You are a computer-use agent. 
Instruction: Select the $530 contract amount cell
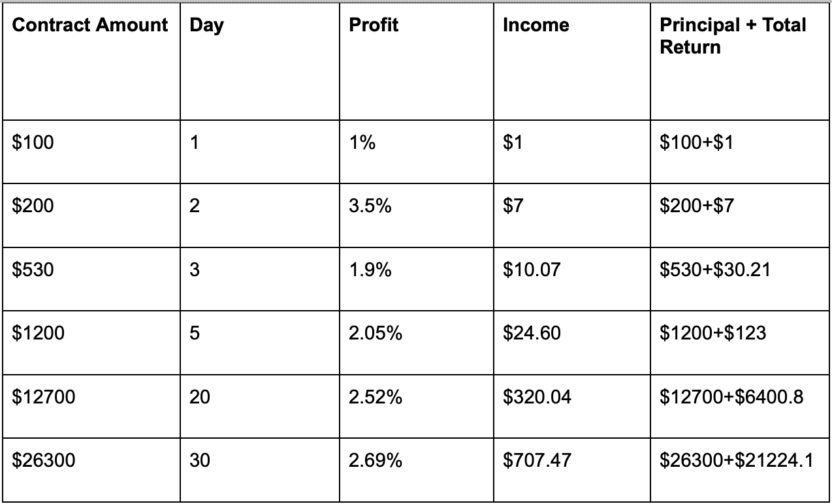click(91, 279)
